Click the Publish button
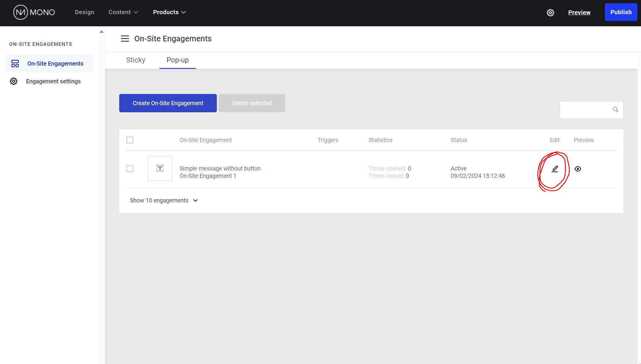Screen dimensions: 641x364 pos(621,12)
